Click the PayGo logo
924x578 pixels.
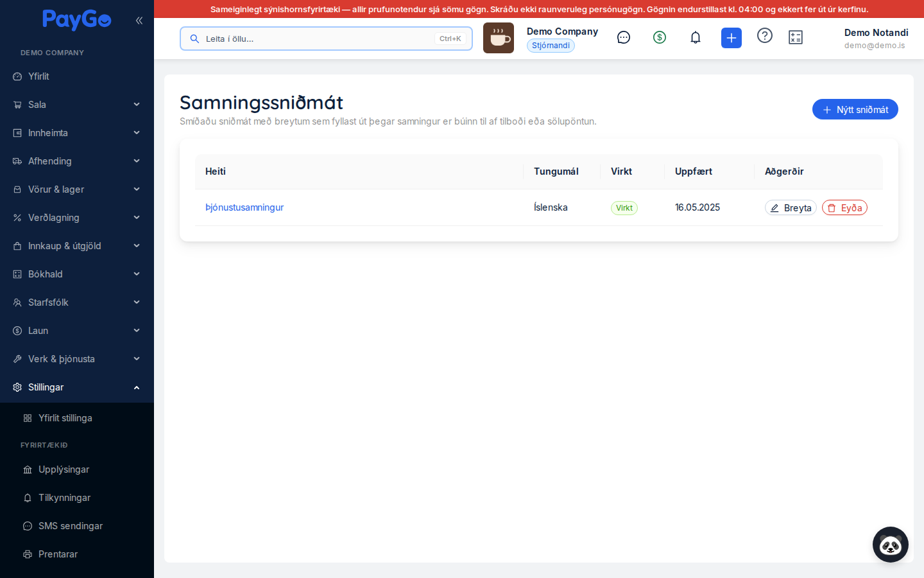(x=77, y=20)
